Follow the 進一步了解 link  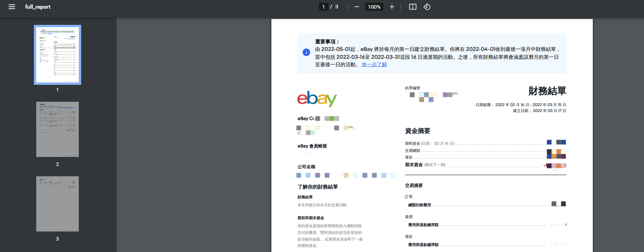click(x=374, y=65)
